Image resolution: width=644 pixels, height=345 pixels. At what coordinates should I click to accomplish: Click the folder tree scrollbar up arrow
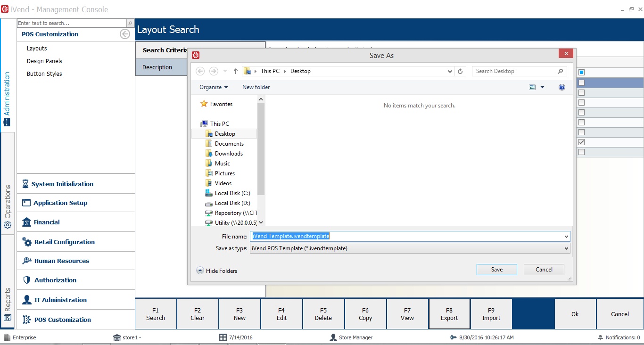(x=261, y=98)
